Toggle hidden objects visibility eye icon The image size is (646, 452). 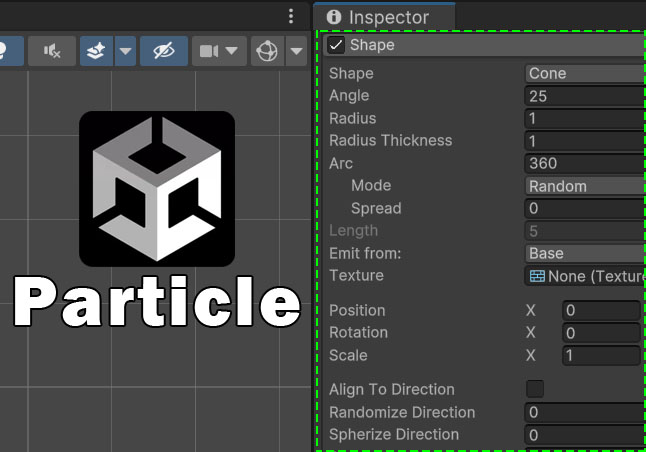tap(164, 51)
